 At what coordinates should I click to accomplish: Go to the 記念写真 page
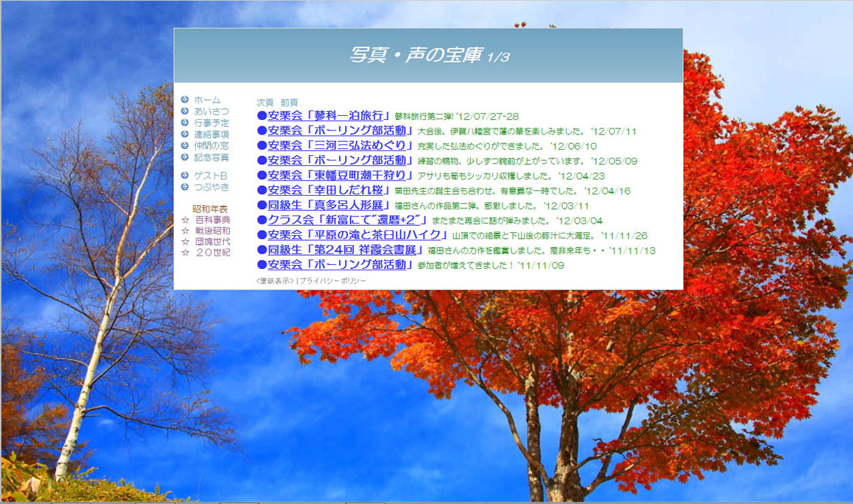pos(211,158)
